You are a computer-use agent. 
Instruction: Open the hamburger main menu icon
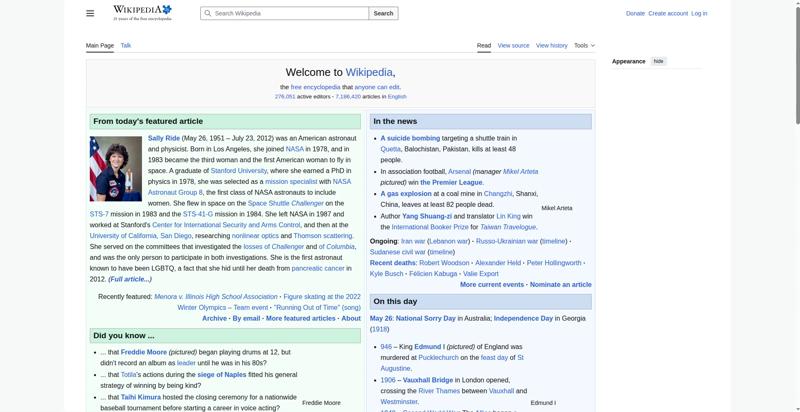(90, 13)
